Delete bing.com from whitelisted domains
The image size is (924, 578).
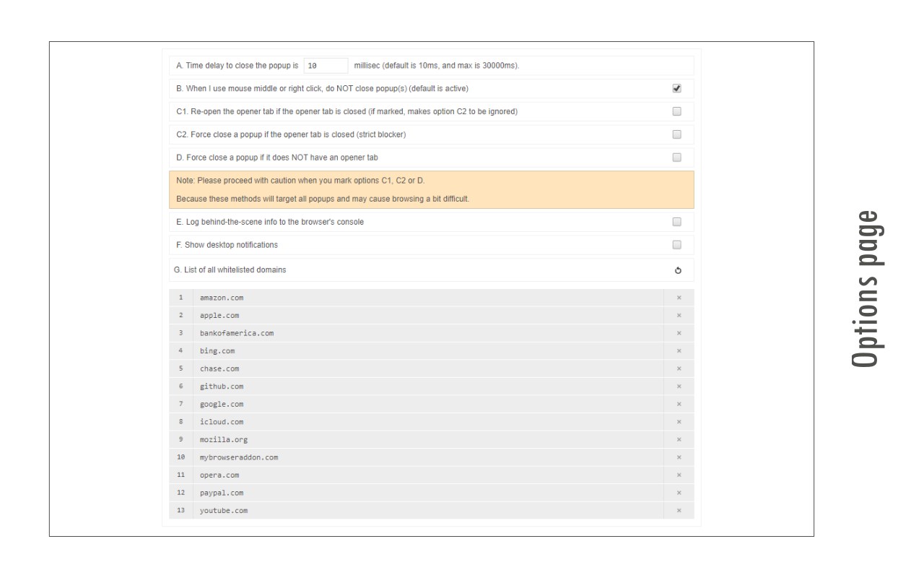point(679,351)
